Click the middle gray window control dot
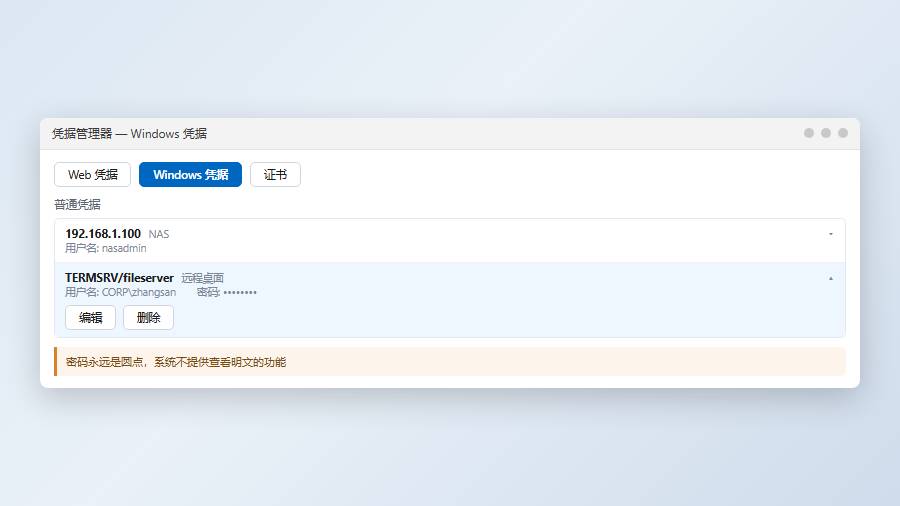900x506 pixels. coord(826,133)
